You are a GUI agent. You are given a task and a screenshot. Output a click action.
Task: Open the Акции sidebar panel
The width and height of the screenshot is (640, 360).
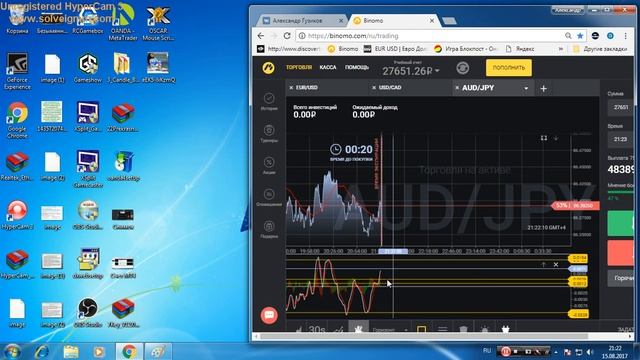tap(269, 165)
